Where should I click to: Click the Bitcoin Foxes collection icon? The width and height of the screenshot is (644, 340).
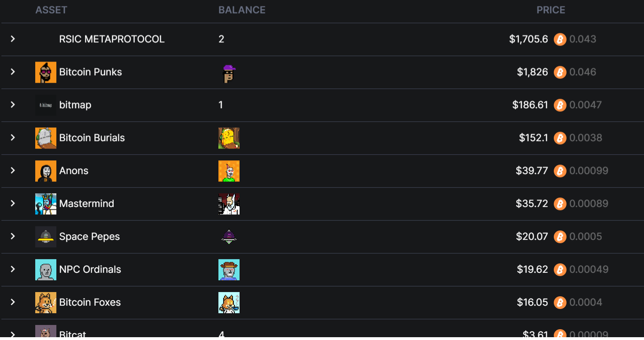[46, 302]
